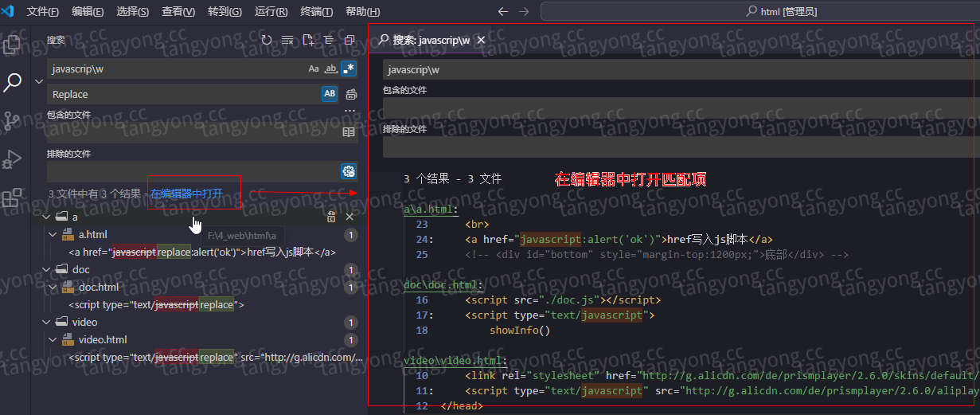980x415 pixels.
Task: View results as tree toggle icon
Action: [329, 40]
